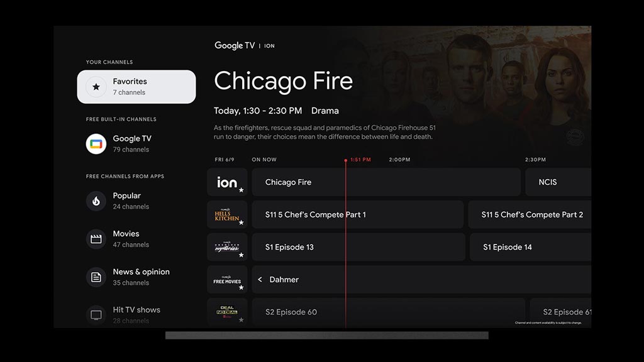
Task: Go back using chevron beside Dahmer
Action: (x=260, y=280)
